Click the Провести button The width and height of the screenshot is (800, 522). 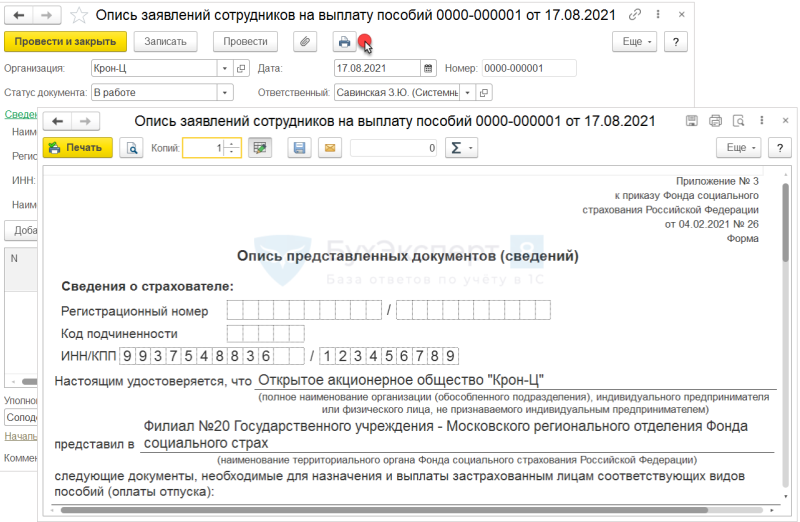tap(245, 41)
